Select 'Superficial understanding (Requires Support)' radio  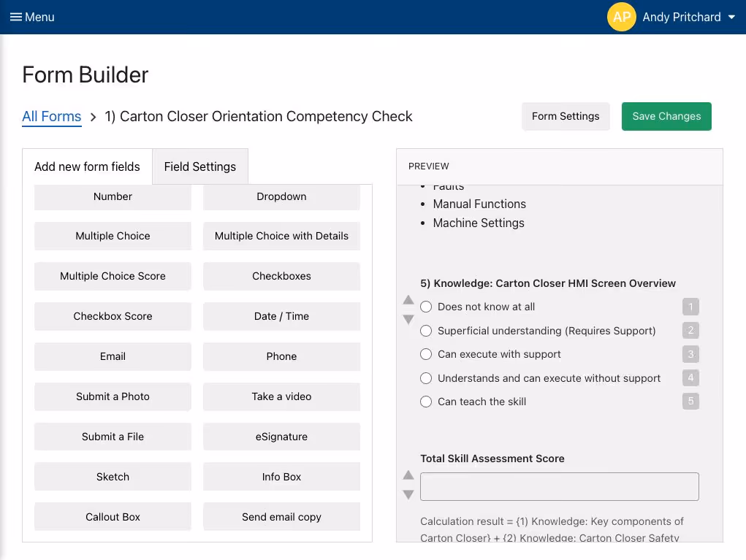[426, 331]
